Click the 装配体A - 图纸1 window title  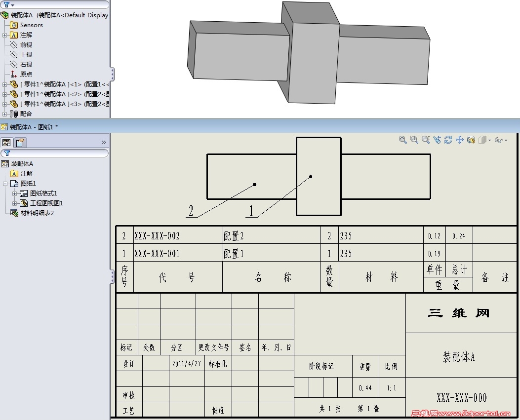34,127
